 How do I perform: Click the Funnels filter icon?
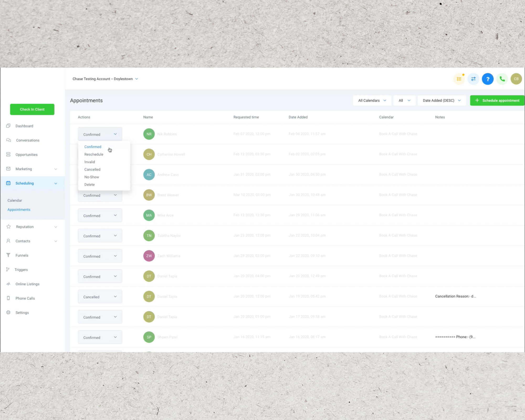coord(8,255)
